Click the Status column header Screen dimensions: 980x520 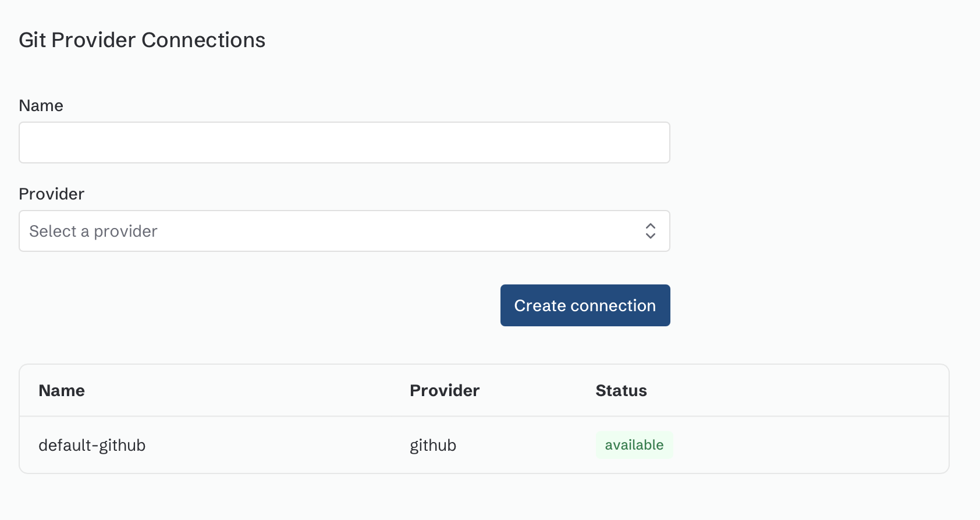point(620,390)
